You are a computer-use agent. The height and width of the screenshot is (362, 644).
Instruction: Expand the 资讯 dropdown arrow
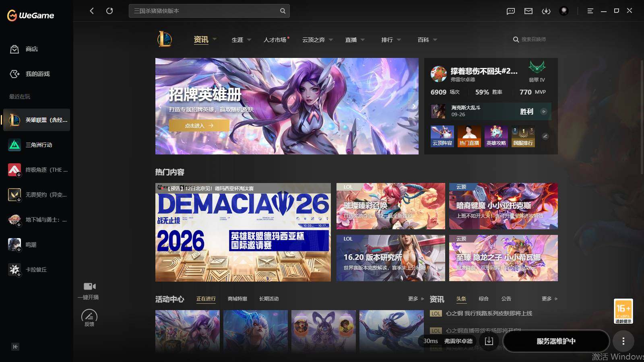coord(215,39)
